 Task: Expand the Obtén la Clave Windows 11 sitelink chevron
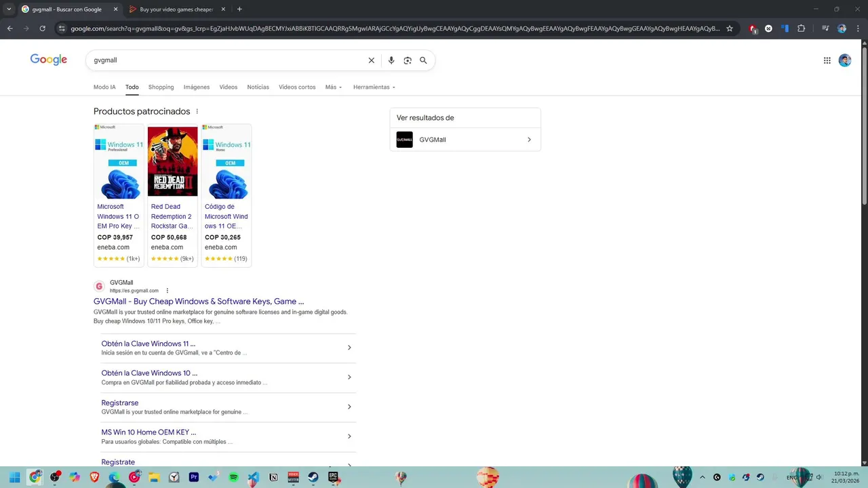pos(349,348)
